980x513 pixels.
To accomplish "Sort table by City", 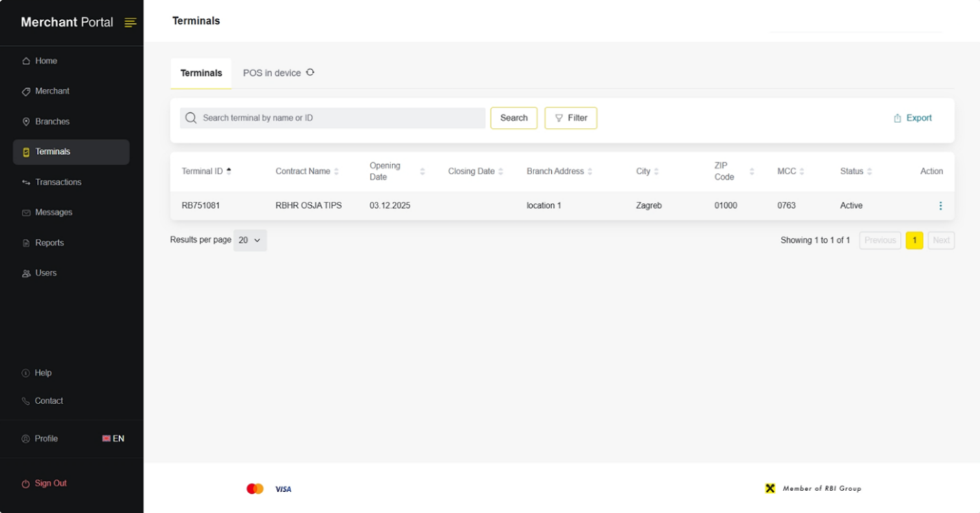I will click(656, 172).
